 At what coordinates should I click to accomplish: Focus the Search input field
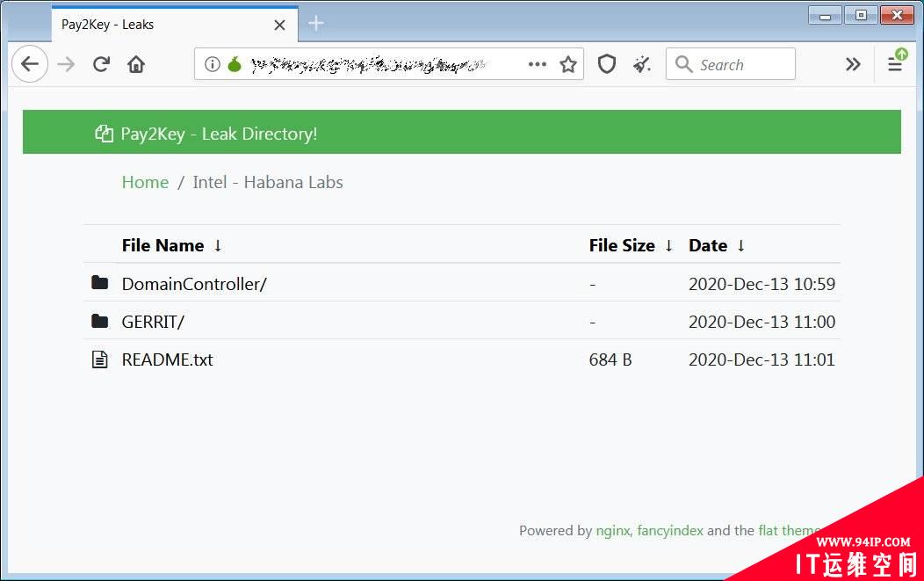[731, 63]
